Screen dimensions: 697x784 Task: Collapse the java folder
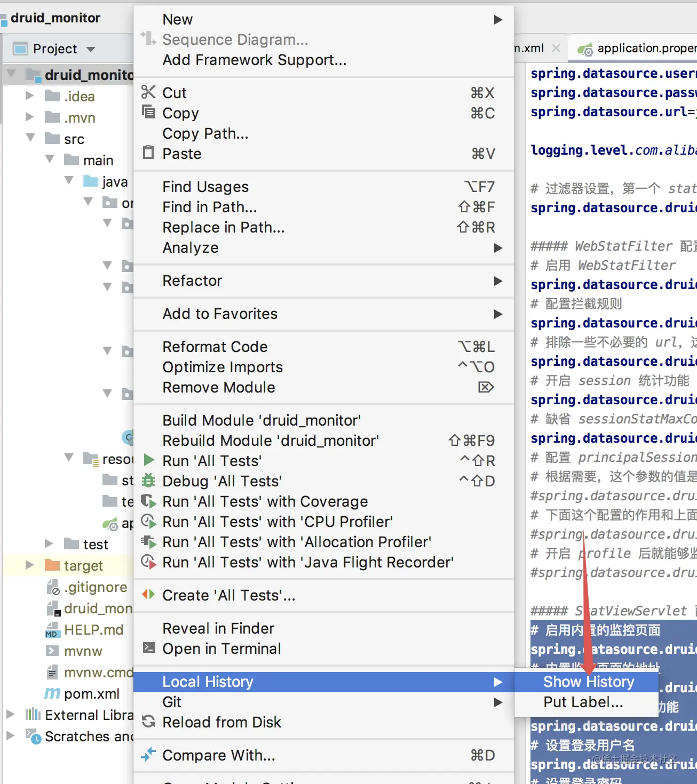[x=69, y=180]
